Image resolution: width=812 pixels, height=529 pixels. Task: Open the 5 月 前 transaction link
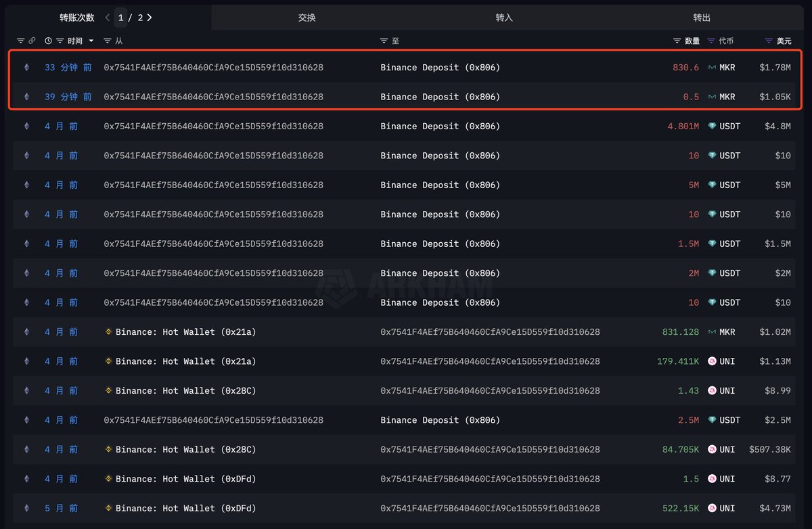(62, 508)
